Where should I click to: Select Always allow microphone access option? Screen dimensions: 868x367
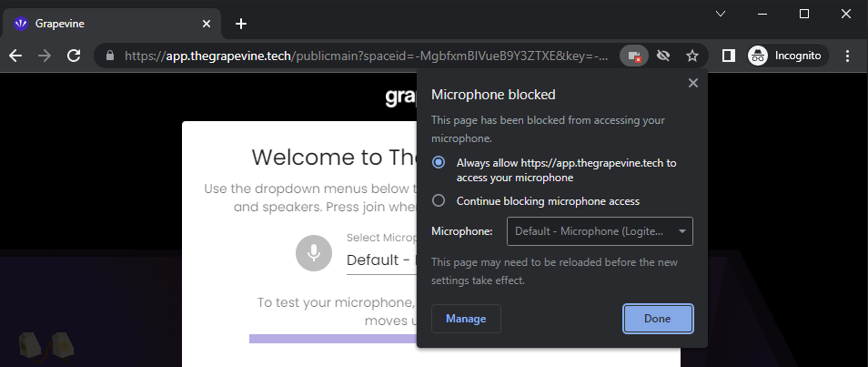[439, 163]
